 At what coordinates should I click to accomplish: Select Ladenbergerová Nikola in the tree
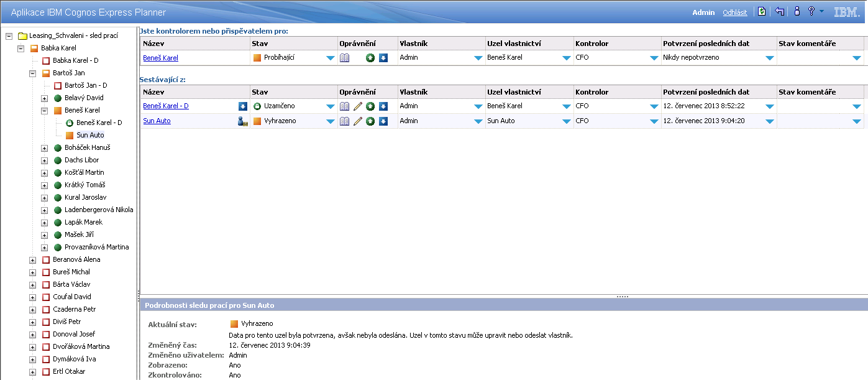[99, 210]
